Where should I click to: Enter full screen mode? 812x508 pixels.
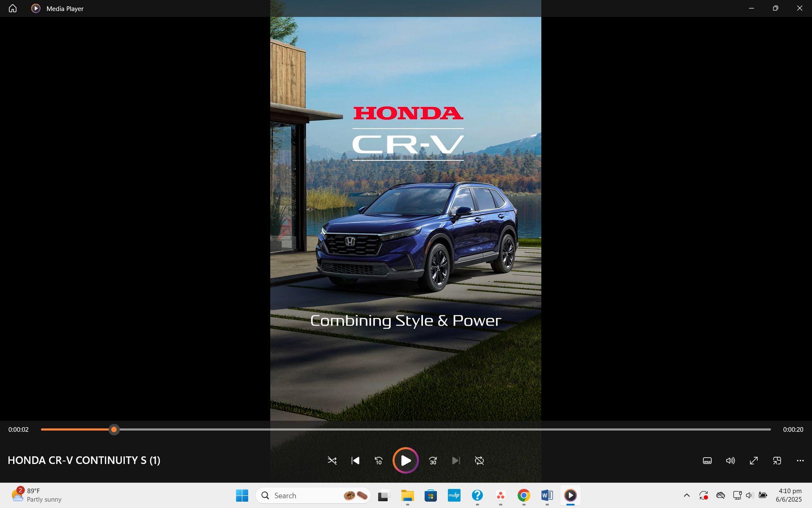click(x=754, y=461)
